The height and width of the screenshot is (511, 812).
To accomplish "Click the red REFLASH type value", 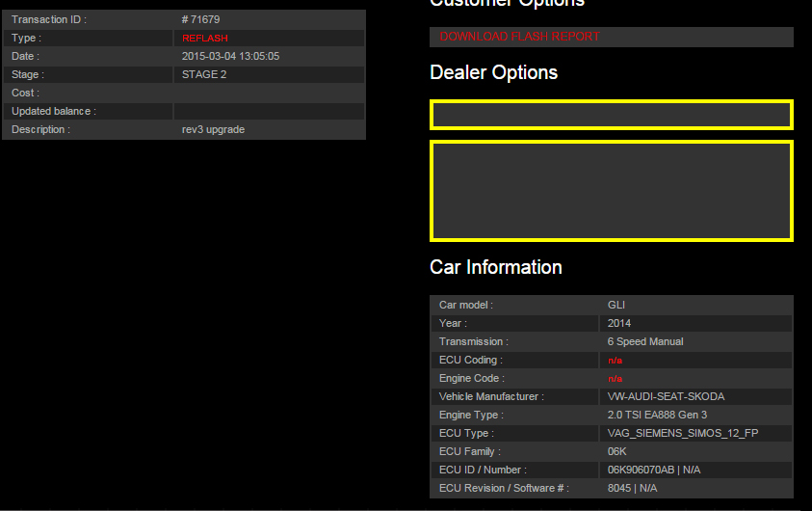I will 205,39.
